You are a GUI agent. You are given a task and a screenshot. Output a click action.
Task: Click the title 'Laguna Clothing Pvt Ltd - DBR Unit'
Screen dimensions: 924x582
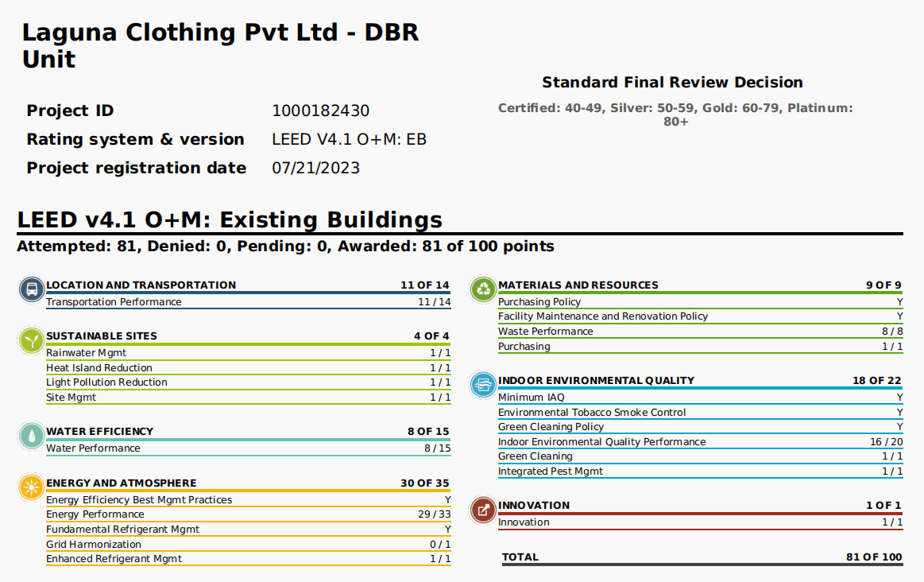click(x=220, y=45)
